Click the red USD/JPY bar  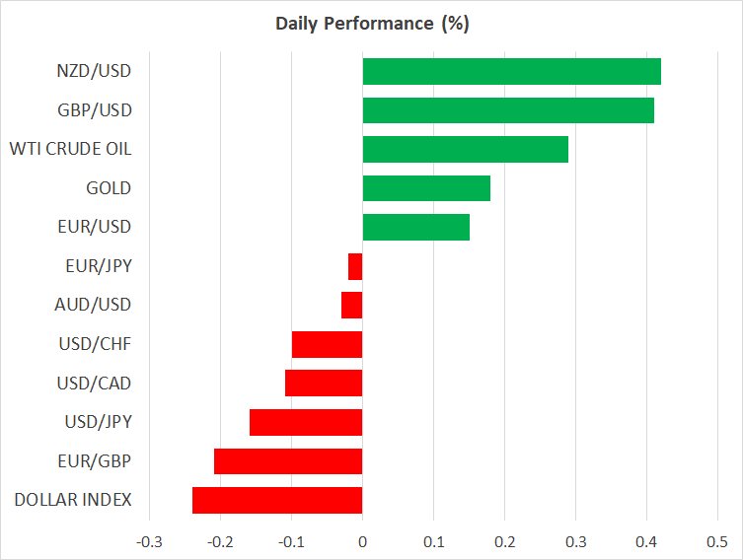[306, 422]
